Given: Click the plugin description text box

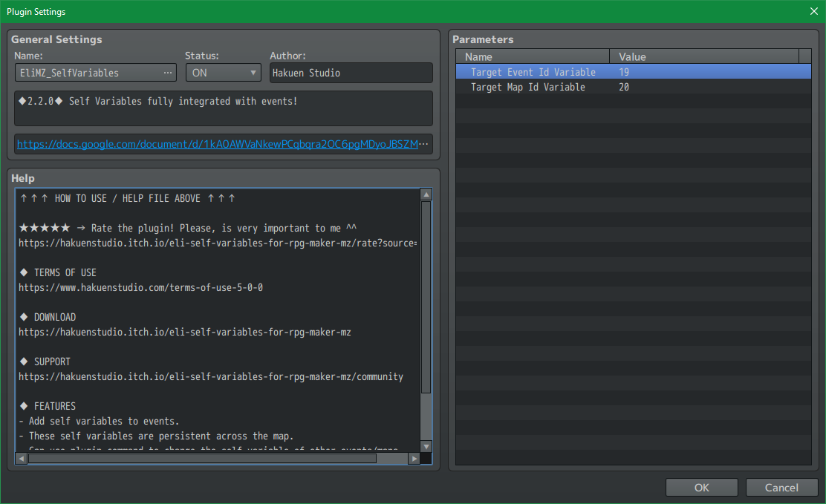Looking at the screenshot, I should coord(223,108).
